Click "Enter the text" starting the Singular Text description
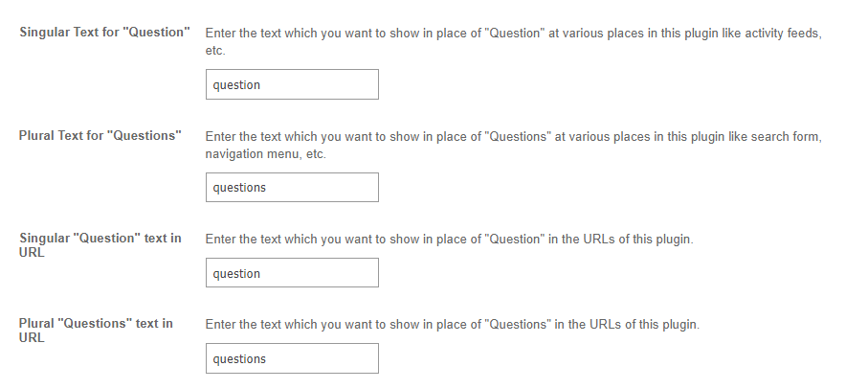Screen dimensions: 868x389 pyautogui.click(x=244, y=33)
